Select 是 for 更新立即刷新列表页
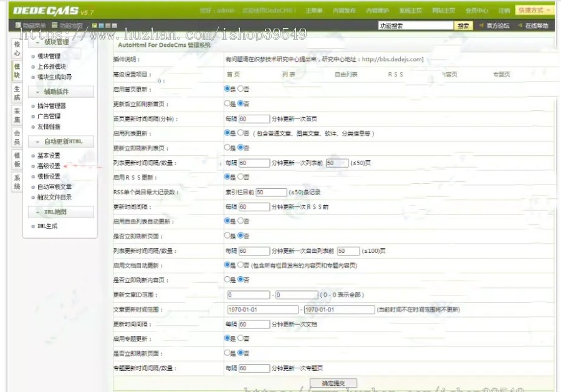The height and width of the screenshot is (392, 561). tap(227, 147)
